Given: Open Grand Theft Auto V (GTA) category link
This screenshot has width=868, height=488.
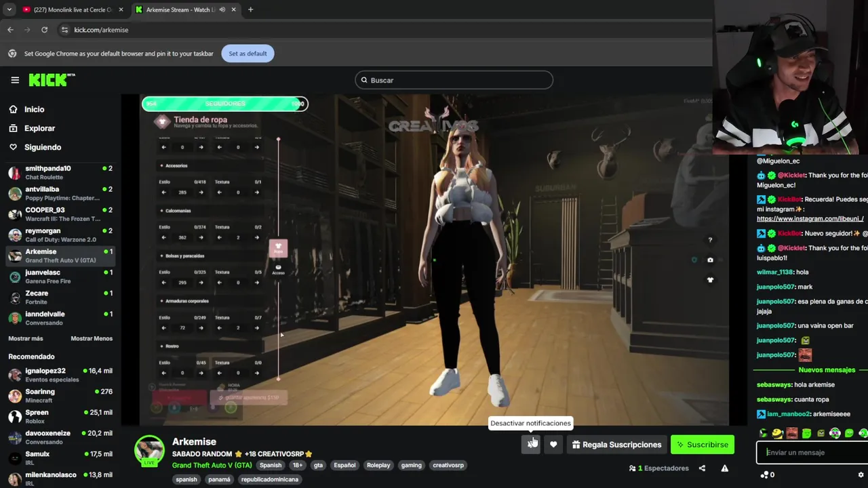Looking at the screenshot, I should coord(212,465).
